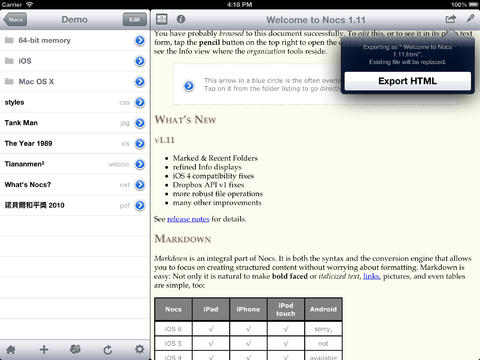Open settings gear in bottom bar
This screenshot has width=480, height=360.
[x=139, y=349]
